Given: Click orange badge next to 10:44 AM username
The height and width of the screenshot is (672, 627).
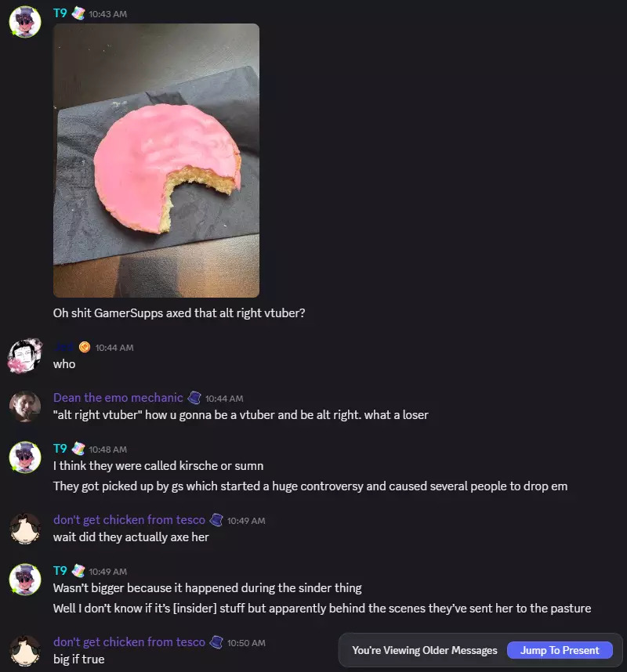Looking at the screenshot, I should pos(85,347).
